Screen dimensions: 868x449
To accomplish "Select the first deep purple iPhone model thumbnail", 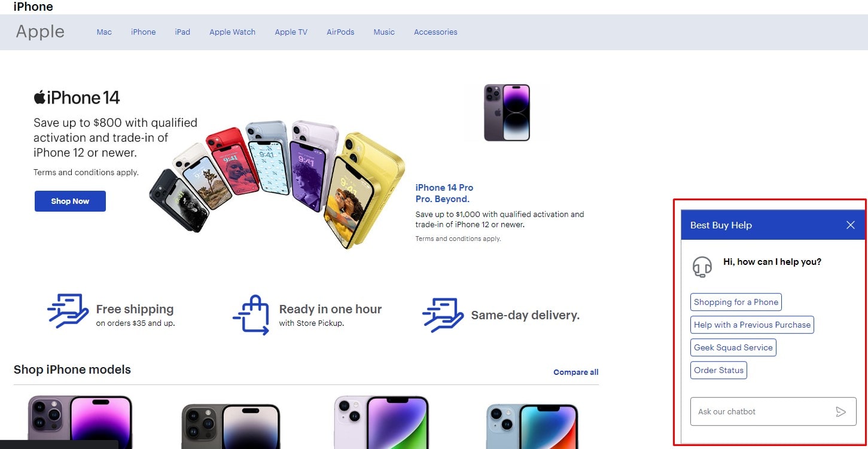I will click(x=80, y=421).
